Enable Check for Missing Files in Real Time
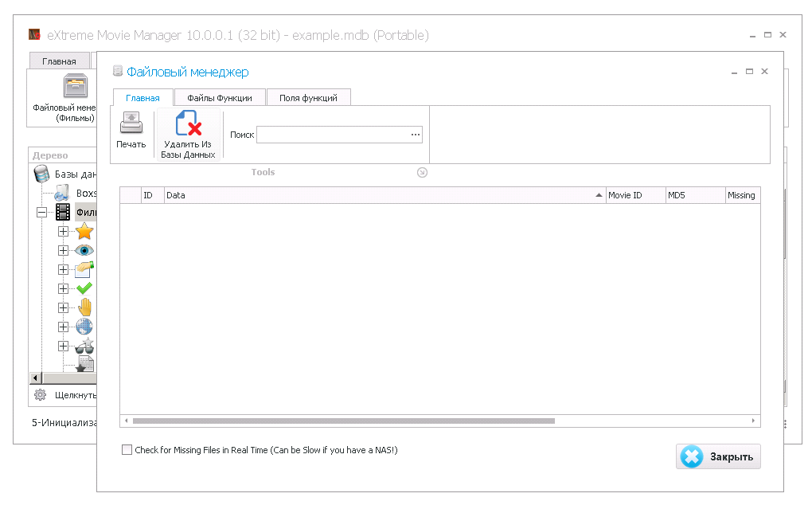The height and width of the screenshot is (505, 812). [127, 449]
